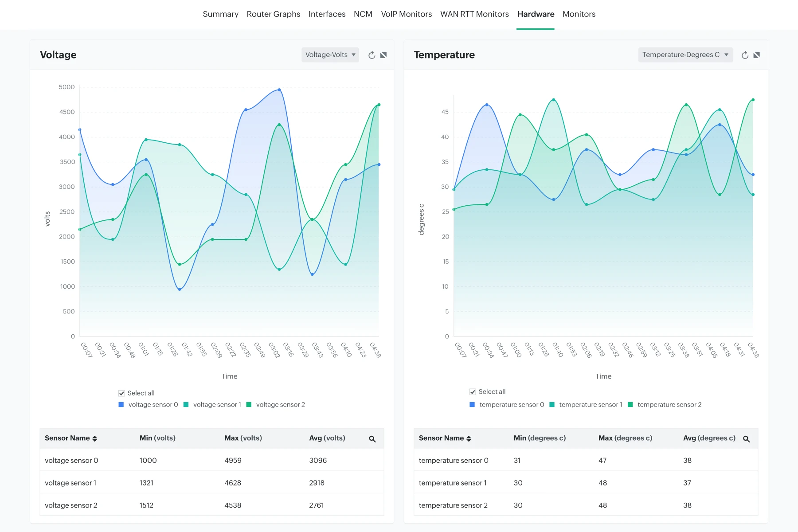Sort voltage table by Sensor Name
The image size is (798, 532).
click(x=71, y=438)
